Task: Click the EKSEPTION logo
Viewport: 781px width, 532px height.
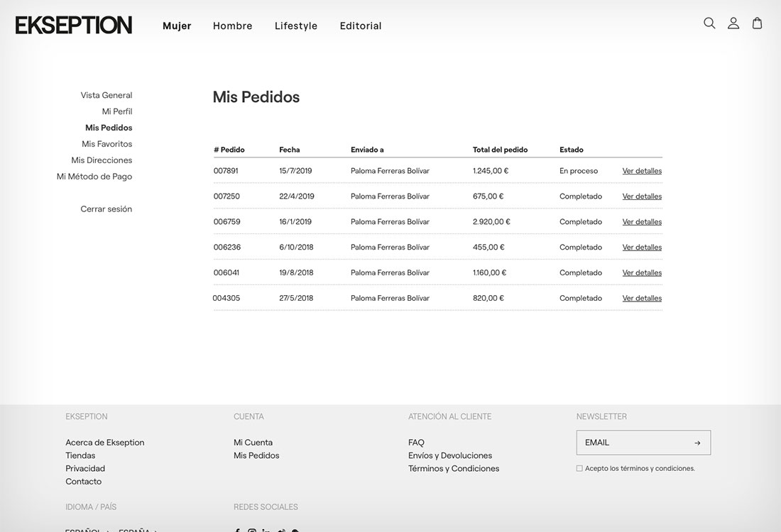Action: pos(74,26)
